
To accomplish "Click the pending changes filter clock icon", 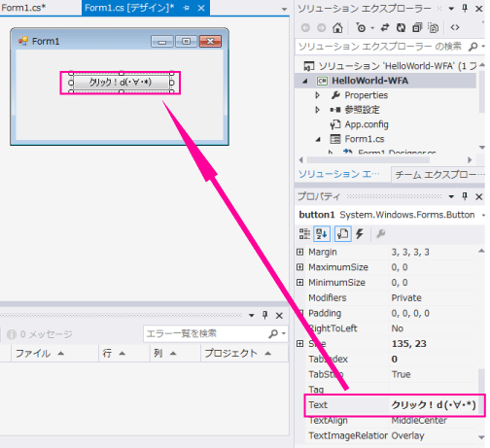I will 361,28.
